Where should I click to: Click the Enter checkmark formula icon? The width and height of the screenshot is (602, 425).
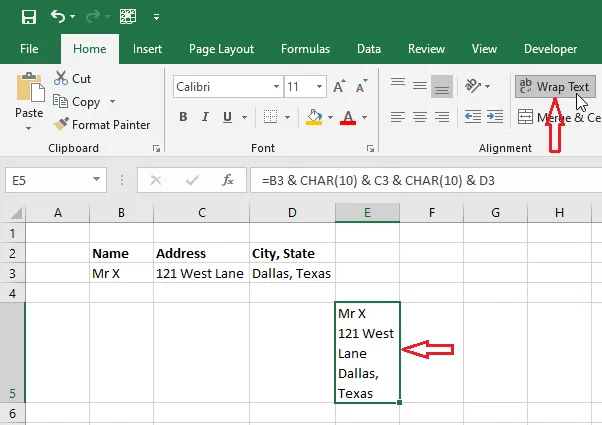(192, 180)
